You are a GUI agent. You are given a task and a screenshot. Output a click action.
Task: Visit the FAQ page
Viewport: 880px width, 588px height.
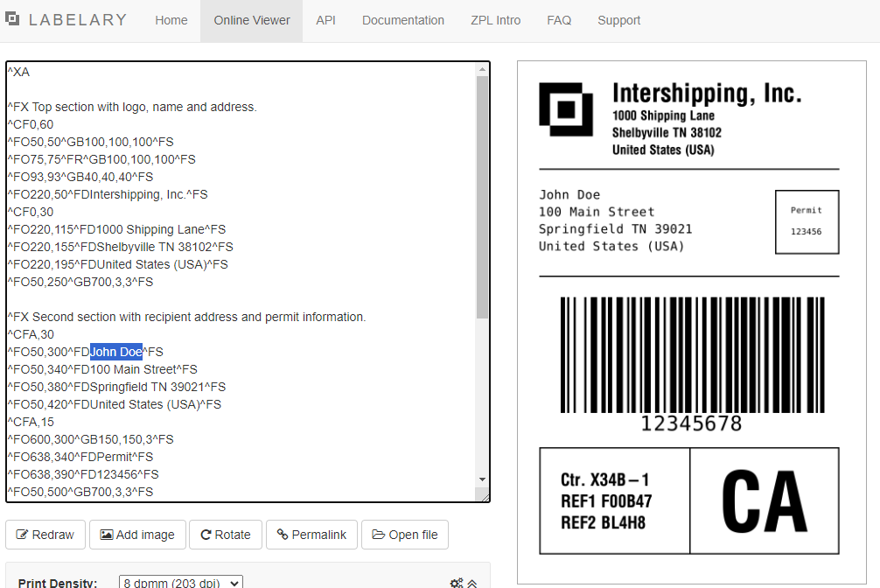pos(559,20)
